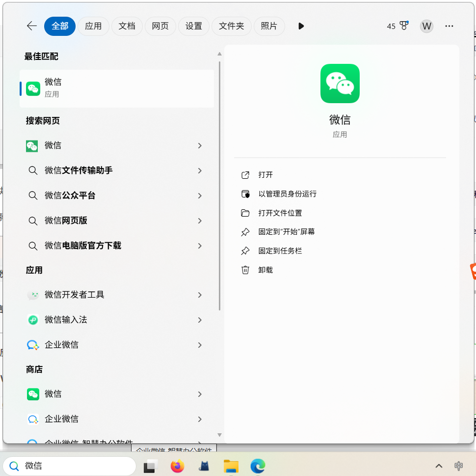Expand the 微信开发者工具 chevron
The height and width of the screenshot is (476, 476).
[200, 295]
